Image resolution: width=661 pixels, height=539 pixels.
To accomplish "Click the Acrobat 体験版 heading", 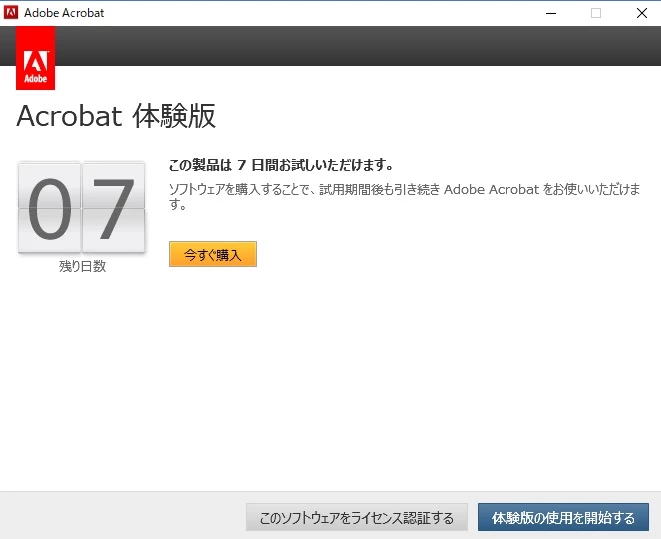I will (116, 116).
